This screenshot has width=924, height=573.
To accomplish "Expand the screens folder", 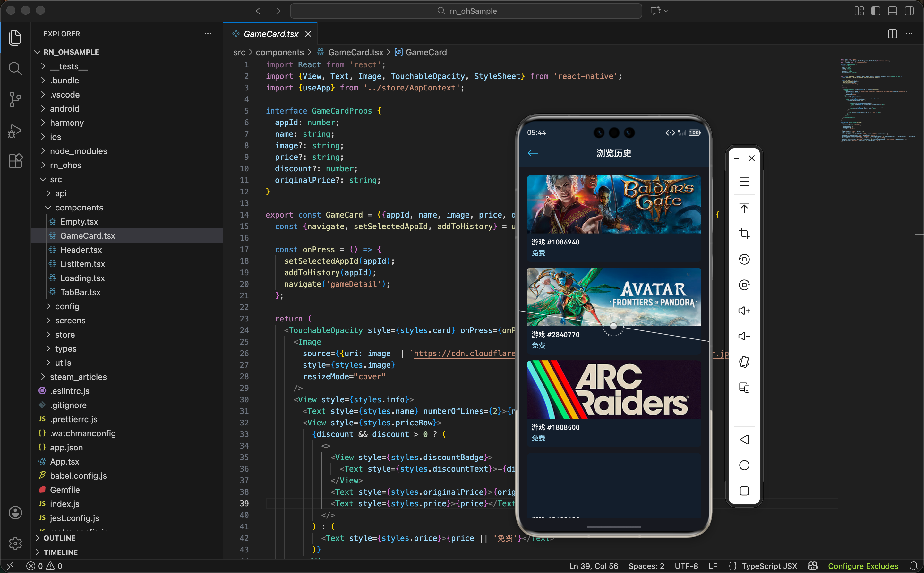I will pos(70,320).
